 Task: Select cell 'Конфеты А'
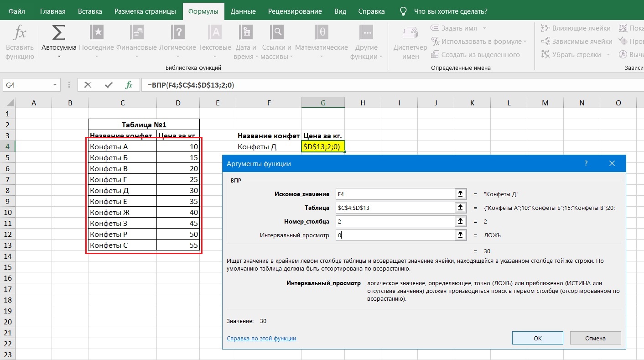click(122, 146)
